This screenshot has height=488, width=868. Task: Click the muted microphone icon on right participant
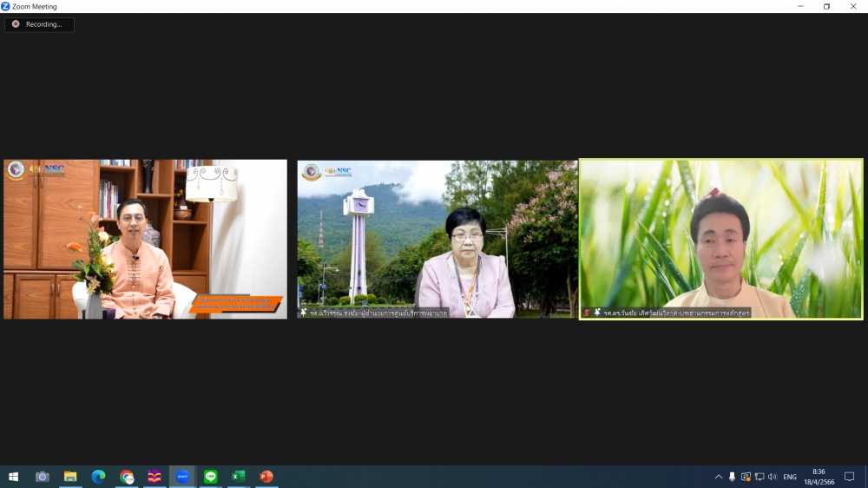[x=587, y=313]
